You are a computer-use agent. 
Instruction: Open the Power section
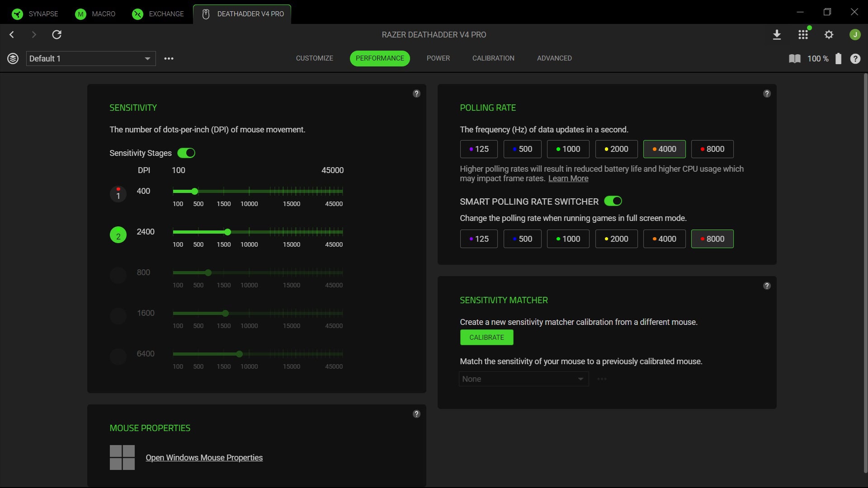(x=438, y=58)
